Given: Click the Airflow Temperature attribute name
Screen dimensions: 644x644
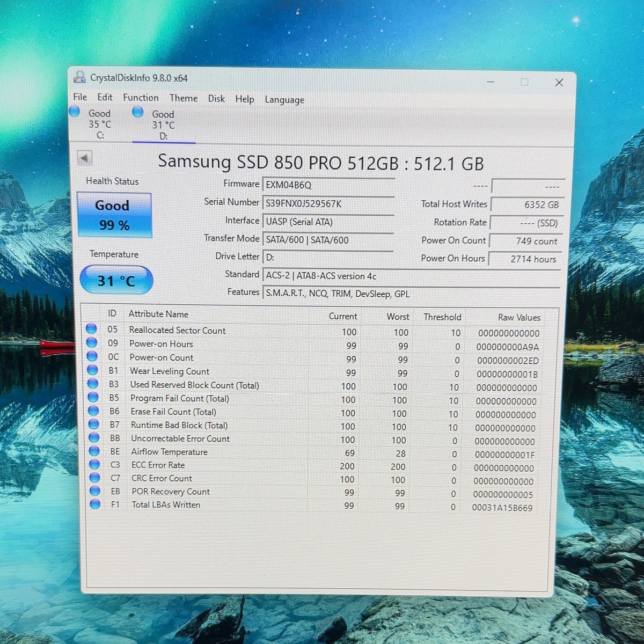Looking at the screenshot, I should pos(170,452).
